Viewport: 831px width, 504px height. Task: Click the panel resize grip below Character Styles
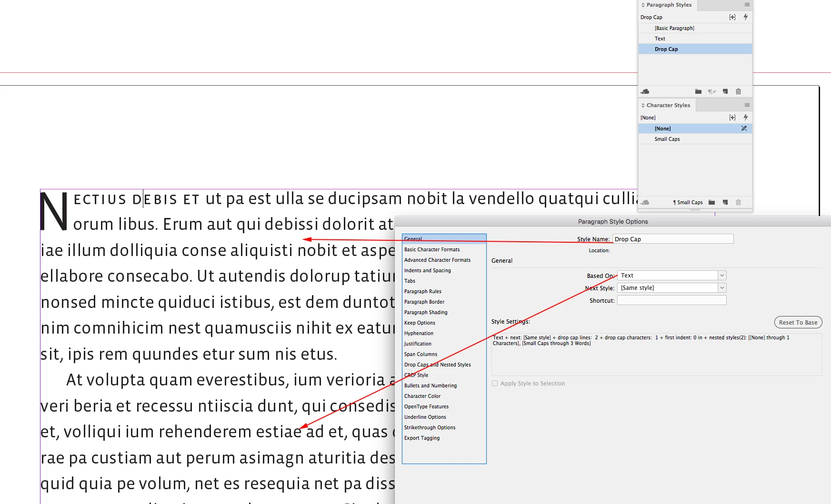click(695, 209)
